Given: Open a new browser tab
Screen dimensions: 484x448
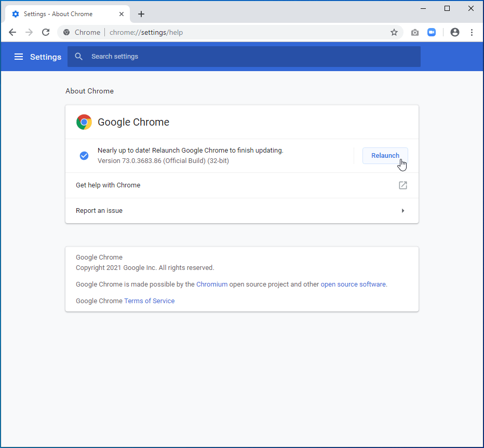Looking at the screenshot, I should click(141, 13).
